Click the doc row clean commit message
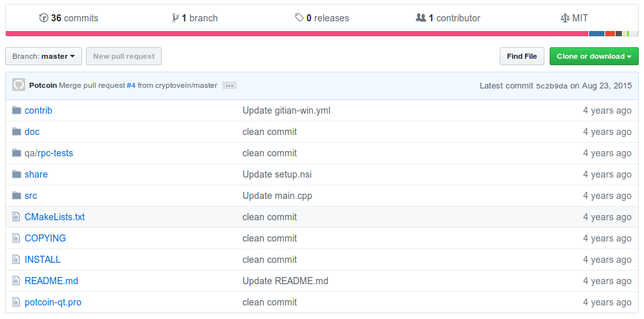Image resolution: width=644 pixels, height=319 pixels. tap(270, 132)
